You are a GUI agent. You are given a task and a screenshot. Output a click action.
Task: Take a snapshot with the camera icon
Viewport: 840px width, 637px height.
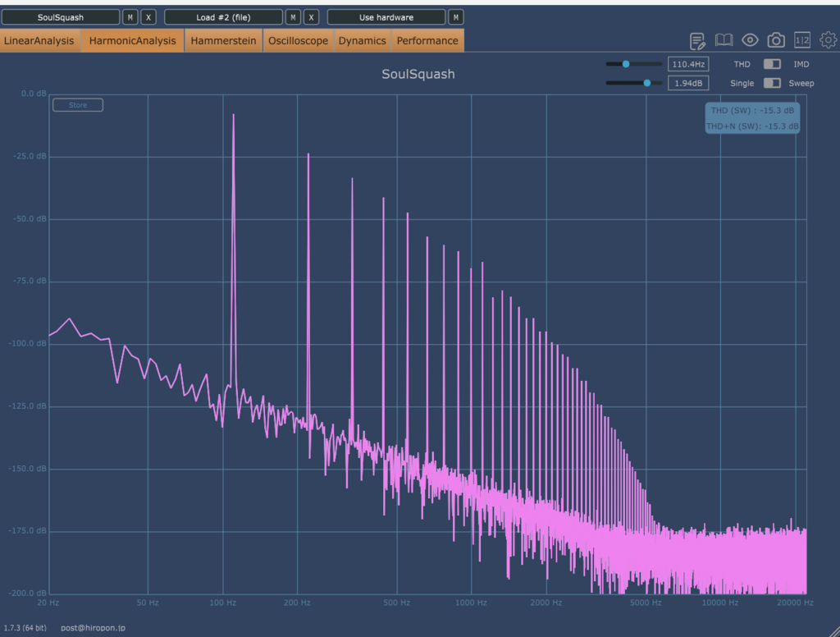pos(776,40)
